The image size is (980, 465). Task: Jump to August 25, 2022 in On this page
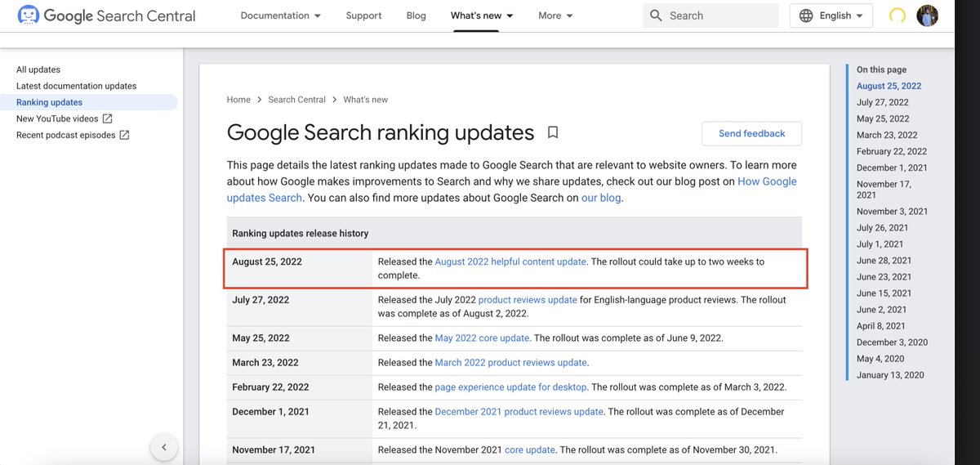889,86
